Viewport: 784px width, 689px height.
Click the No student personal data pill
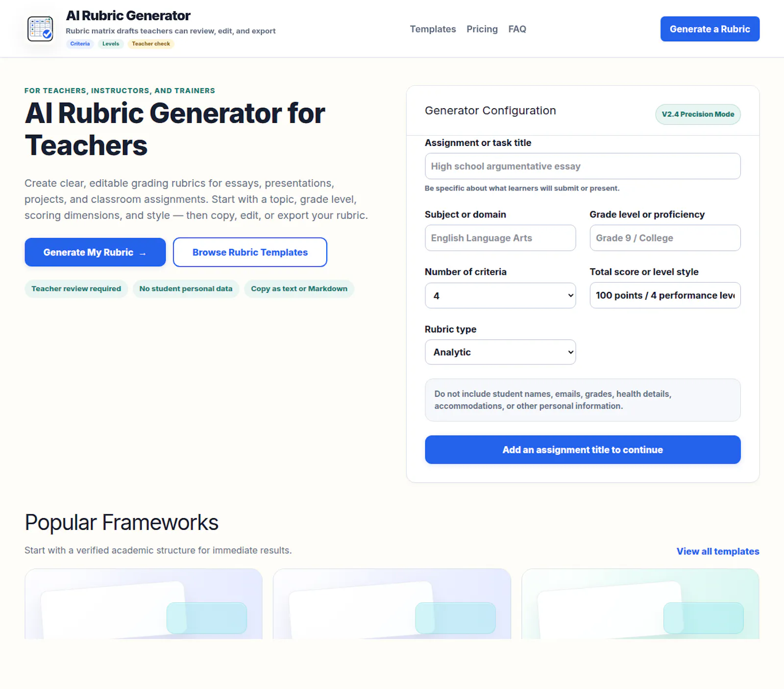point(186,289)
